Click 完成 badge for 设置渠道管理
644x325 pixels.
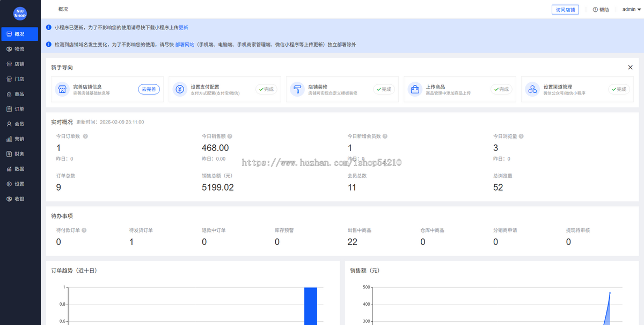619,89
